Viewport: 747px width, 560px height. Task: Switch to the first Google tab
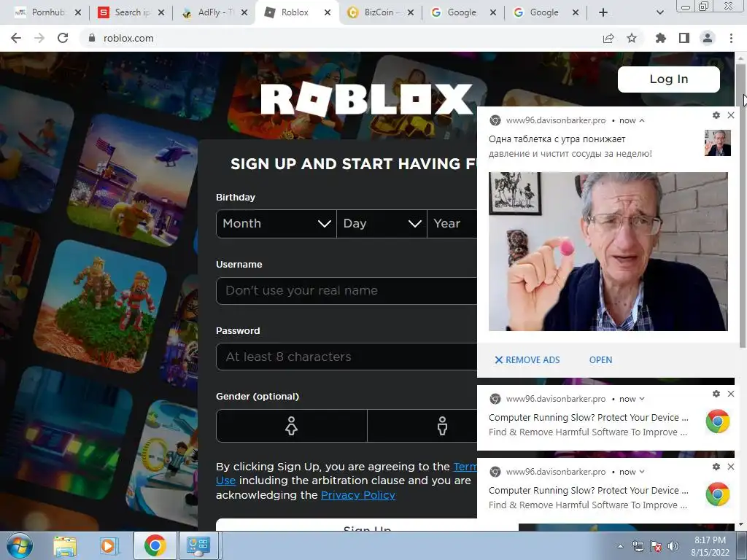pos(462,12)
